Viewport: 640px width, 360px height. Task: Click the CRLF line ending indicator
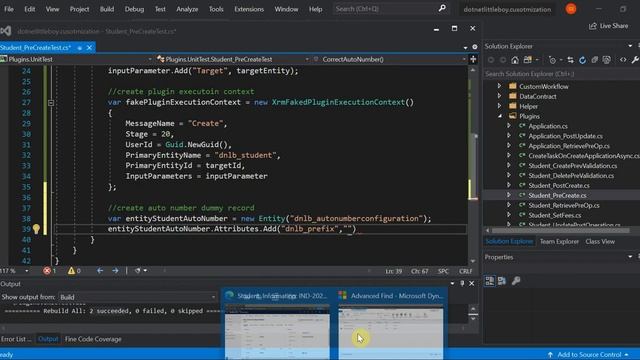point(465,271)
